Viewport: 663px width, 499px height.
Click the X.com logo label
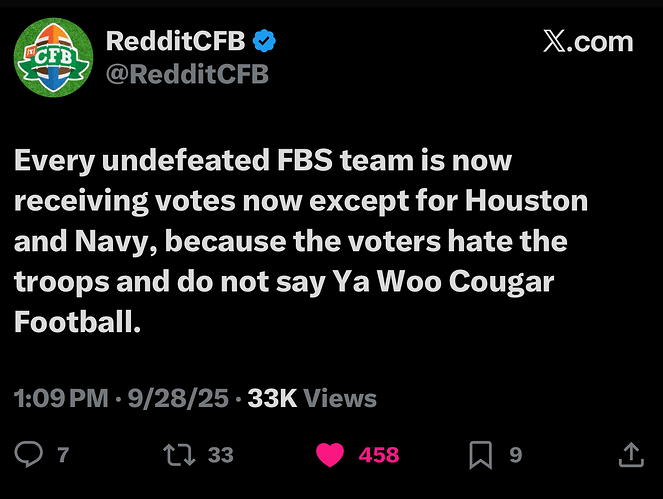pyautogui.click(x=588, y=42)
